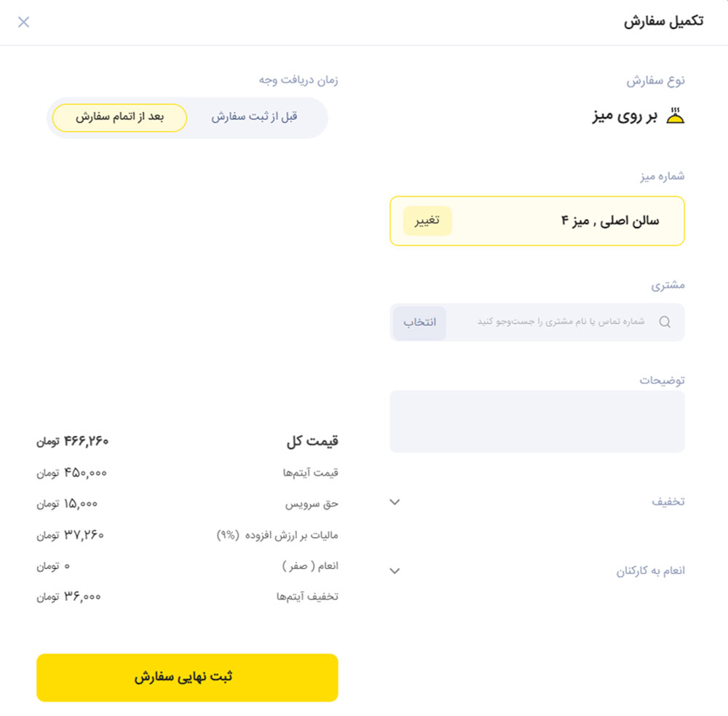Click the سالن اصلی میز ۴ table field

[x=537, y=221]
